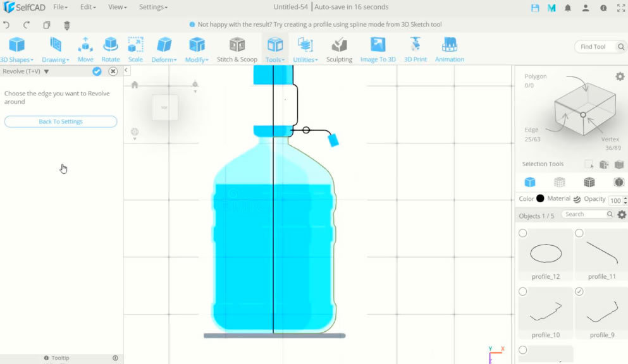628x364 pixels.
Task: Save the project with floppy icon
Action: pyautogui.click(x=535, y=8)
